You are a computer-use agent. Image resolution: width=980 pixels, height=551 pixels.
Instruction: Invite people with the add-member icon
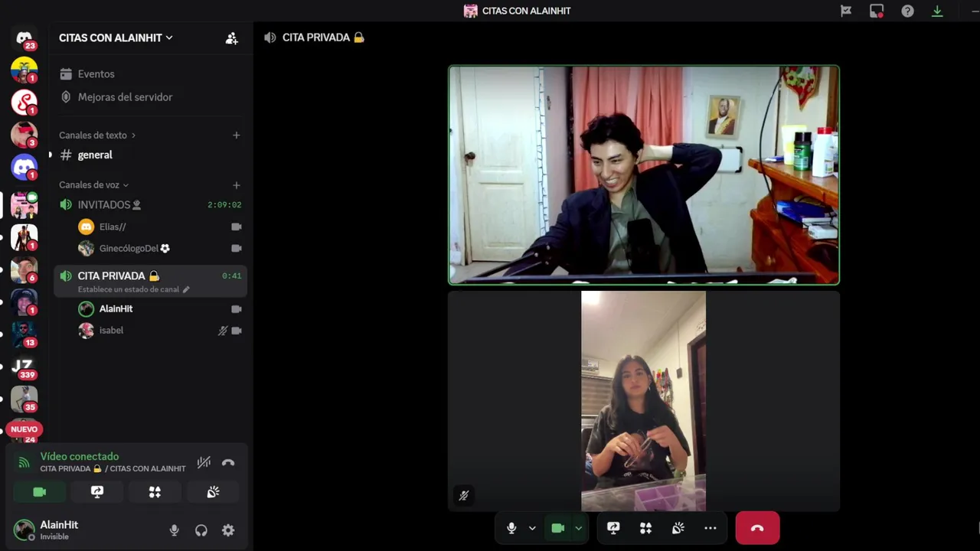(232, 37)
